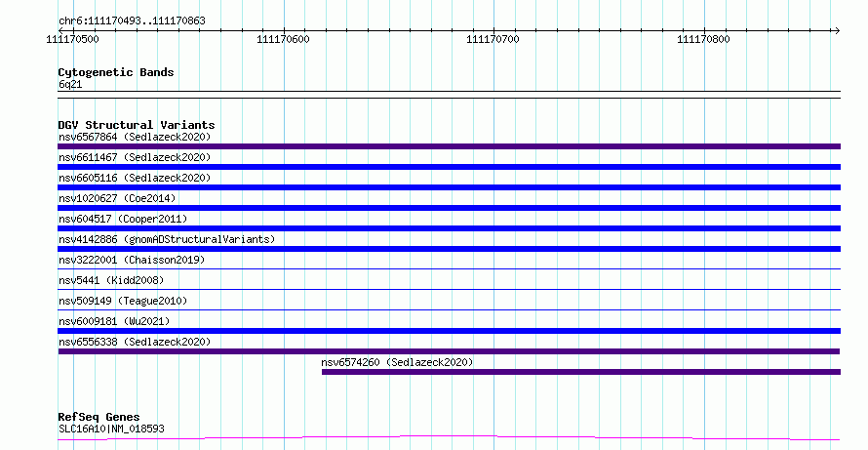Image resolution: width=868 pixels, height=450 pixels.
Task: Click the cytogenetic band bar for 6q21
Action: [x=449, y=95]
